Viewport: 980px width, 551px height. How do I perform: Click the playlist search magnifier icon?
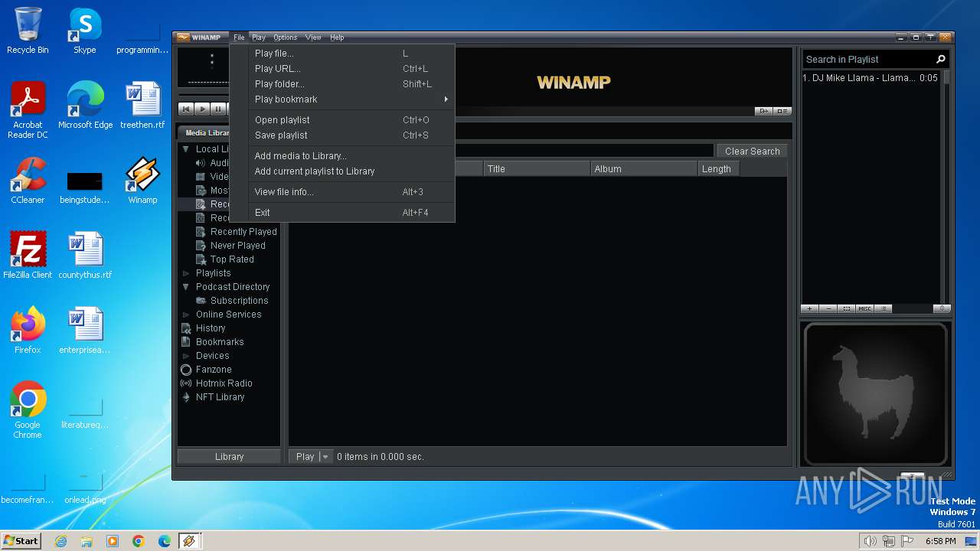pos(941,59)
